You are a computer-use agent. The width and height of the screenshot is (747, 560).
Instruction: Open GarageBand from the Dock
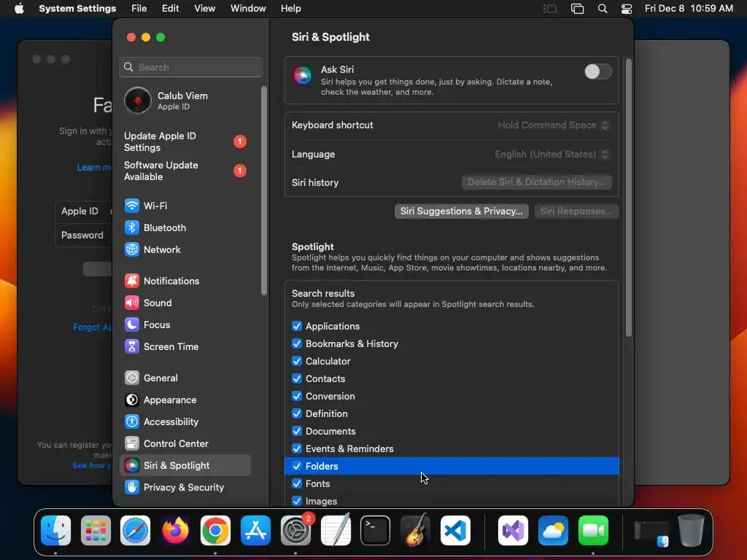click(415, 531)
